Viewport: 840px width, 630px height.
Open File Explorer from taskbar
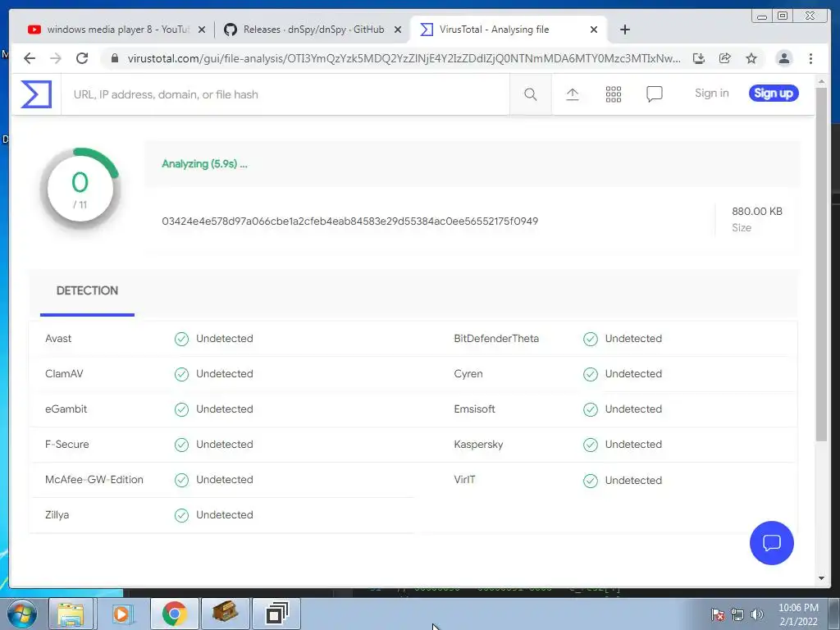coord(71,614)
